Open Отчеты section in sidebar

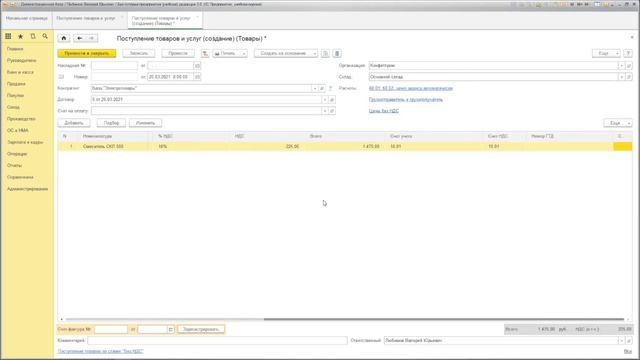(x=14, y=165)
